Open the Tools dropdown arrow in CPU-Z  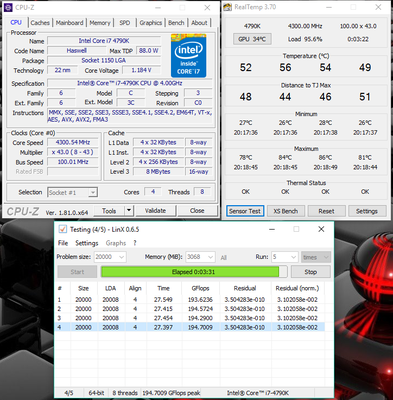coord(129,210)
